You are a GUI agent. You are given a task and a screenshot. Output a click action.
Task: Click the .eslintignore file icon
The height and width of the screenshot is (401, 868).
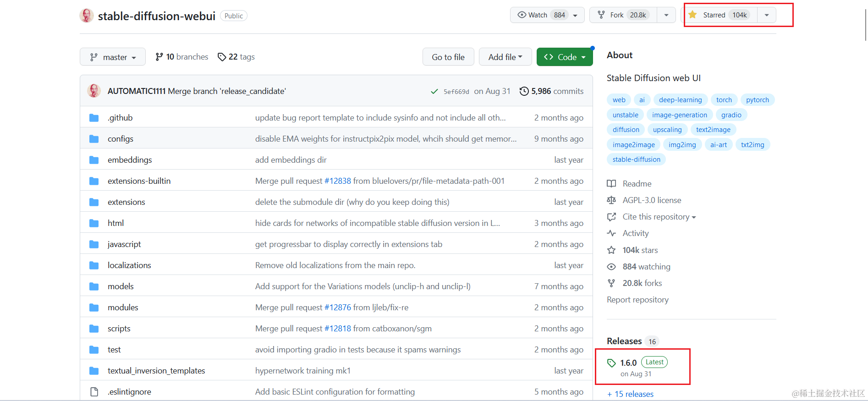pyautogui.click(x=94, y=392)
